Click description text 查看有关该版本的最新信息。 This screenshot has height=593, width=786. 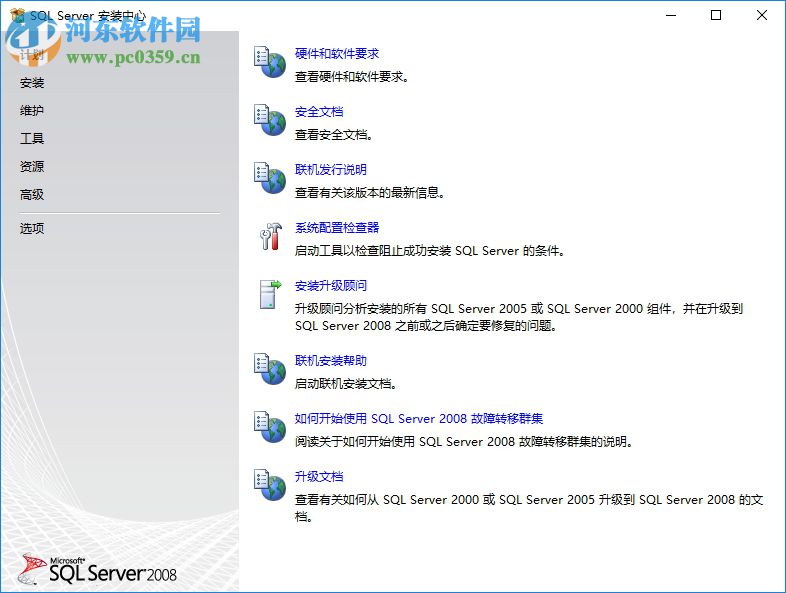(x=370, y=192)
